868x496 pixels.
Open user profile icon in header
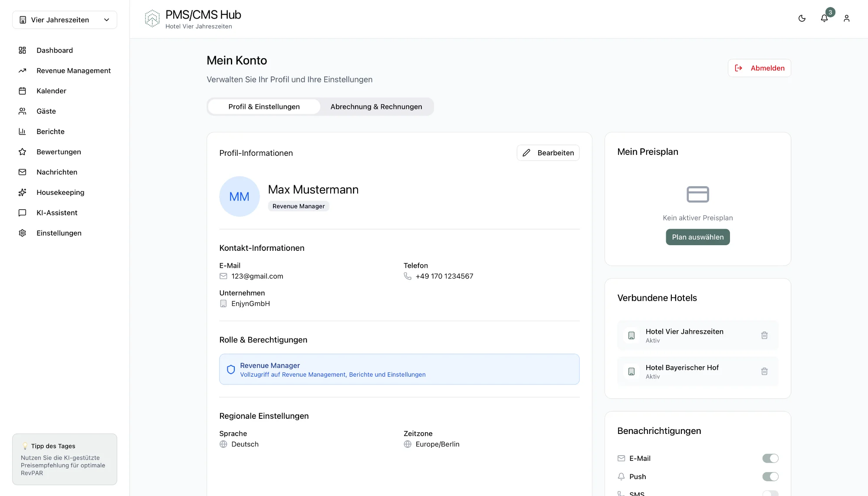[x=846, y=19]
